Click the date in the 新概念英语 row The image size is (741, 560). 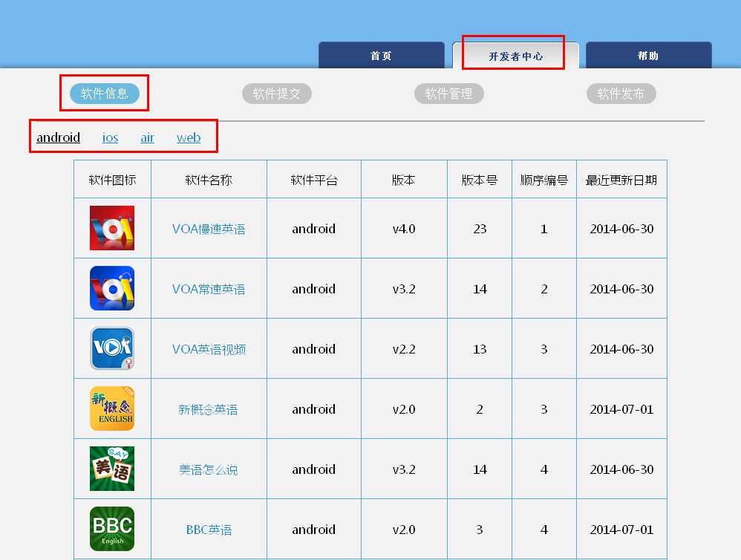[621, 409]
